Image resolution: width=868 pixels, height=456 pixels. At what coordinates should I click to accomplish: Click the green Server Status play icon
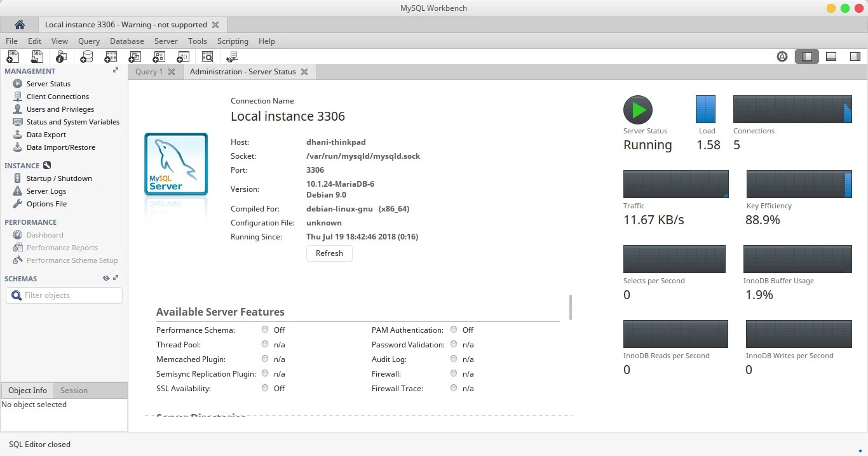point(638,110)
